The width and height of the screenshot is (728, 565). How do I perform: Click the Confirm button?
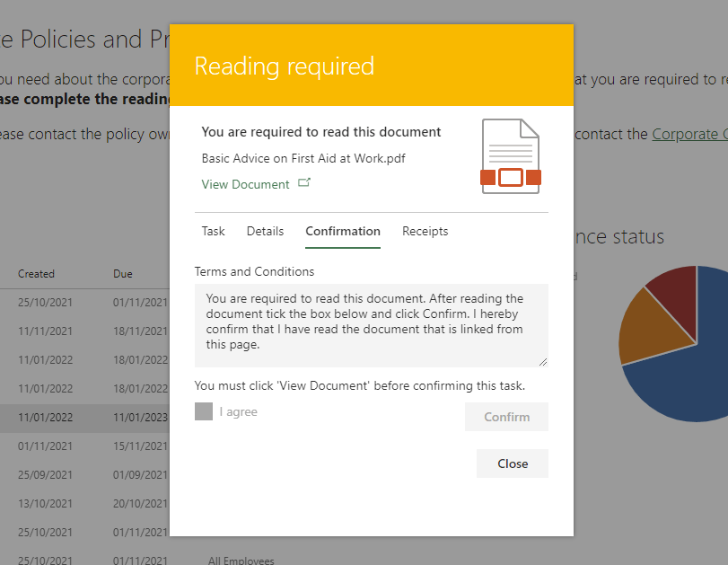505,416
